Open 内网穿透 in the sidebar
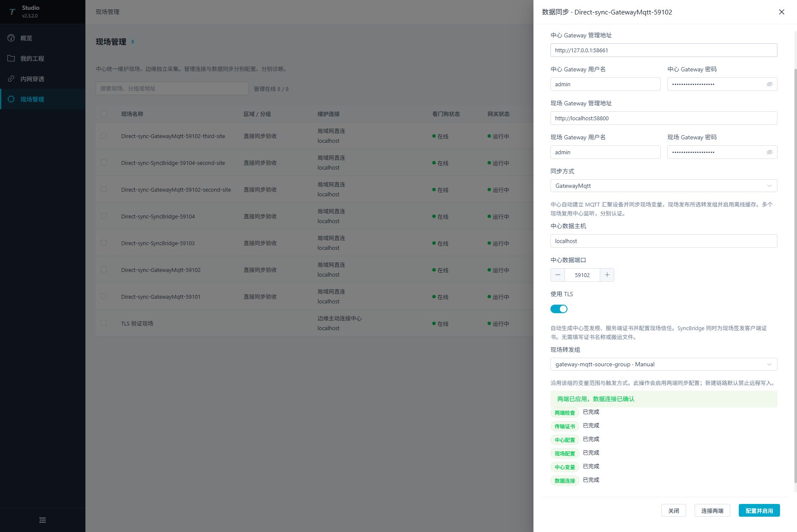 [43, 79]
